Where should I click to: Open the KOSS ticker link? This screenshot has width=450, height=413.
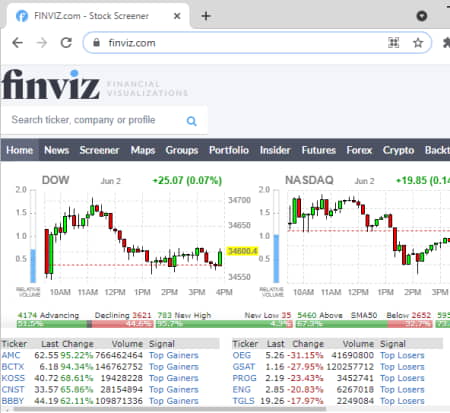point(13,378)
